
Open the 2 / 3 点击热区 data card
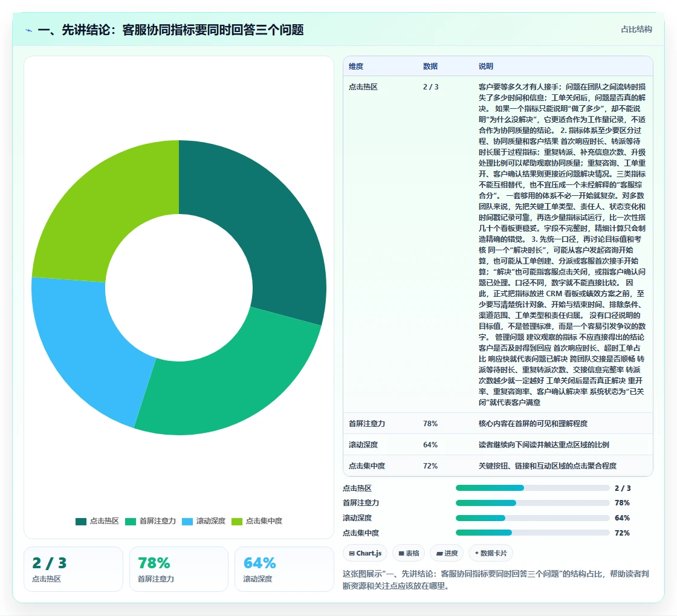click(x=73, y=569)
